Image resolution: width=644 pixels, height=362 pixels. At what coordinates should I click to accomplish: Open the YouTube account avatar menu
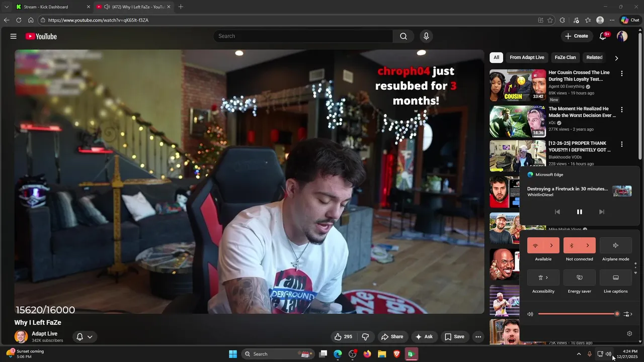(622, 36)
